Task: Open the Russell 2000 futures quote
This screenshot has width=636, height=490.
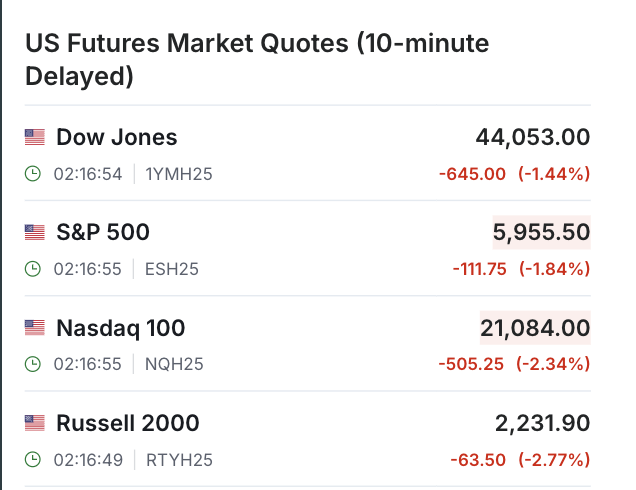Action: point(127,423)
